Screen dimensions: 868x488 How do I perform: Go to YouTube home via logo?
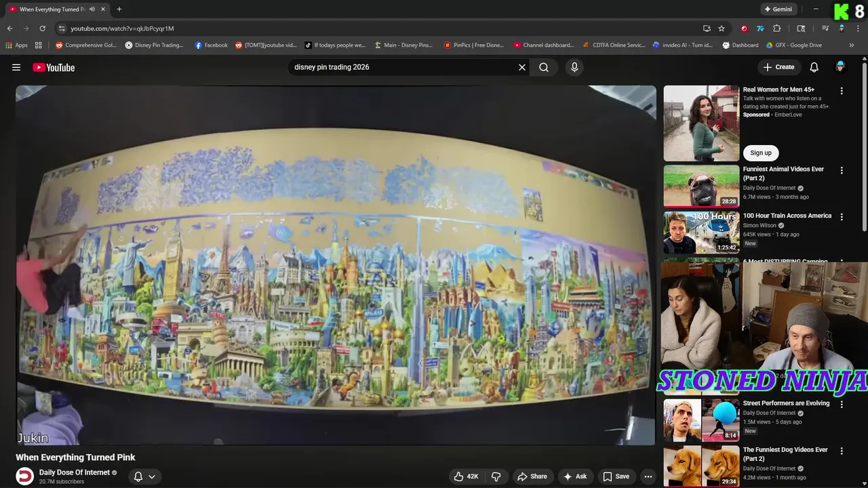tap(54, 67)
